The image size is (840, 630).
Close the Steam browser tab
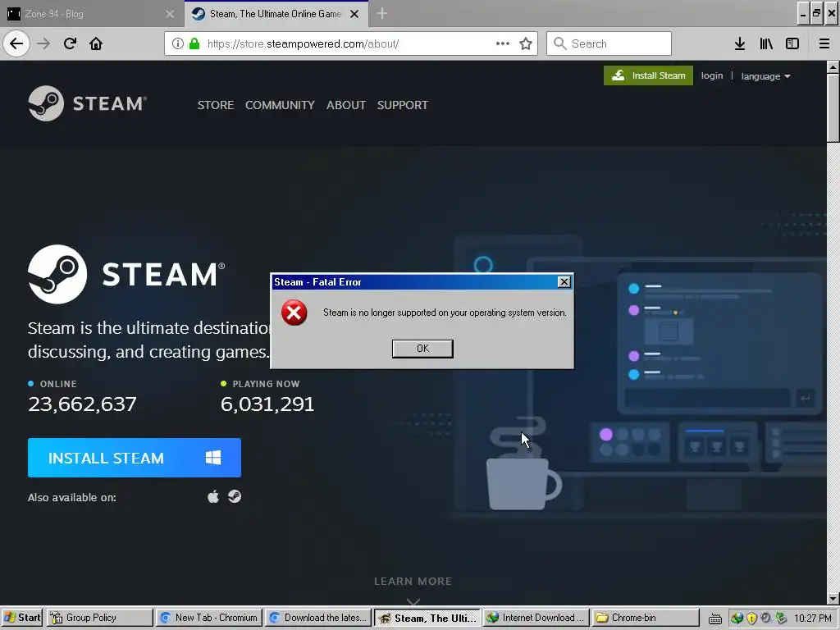coord(354,14)
